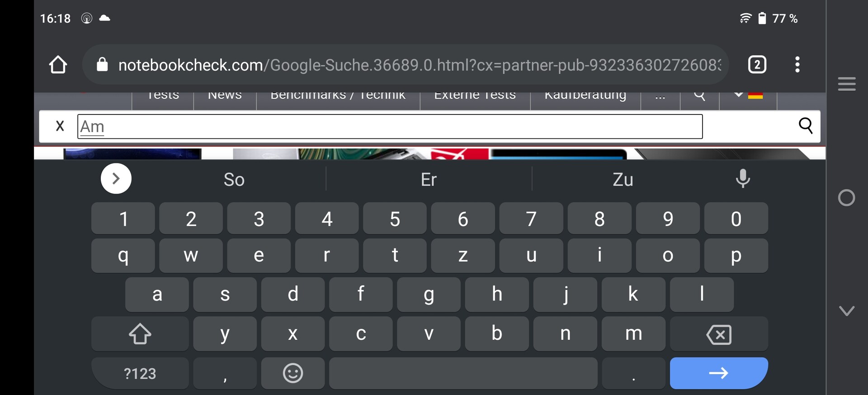Open the Chrome three-dot menu
868x395 pixels.
click(x=797, y=65)
